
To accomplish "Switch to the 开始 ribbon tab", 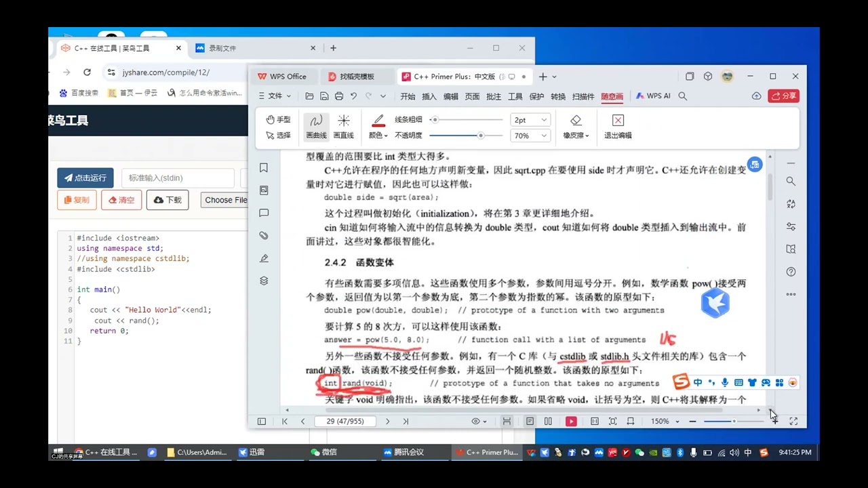I will (x=408, y=96).
